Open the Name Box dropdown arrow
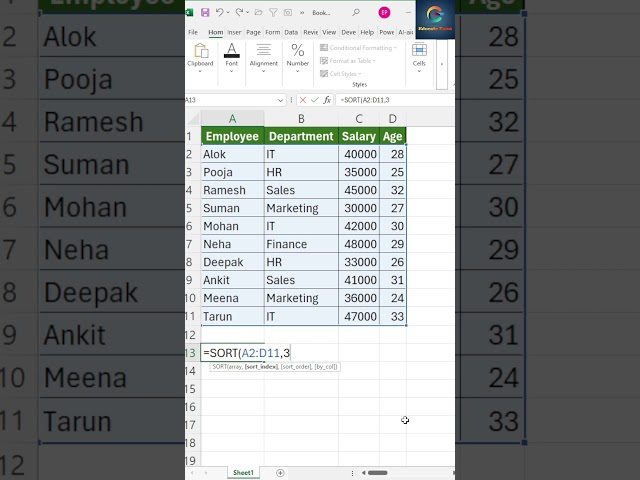Image resolution: width=640 pixels, height=480 pixels. point(280,100)
